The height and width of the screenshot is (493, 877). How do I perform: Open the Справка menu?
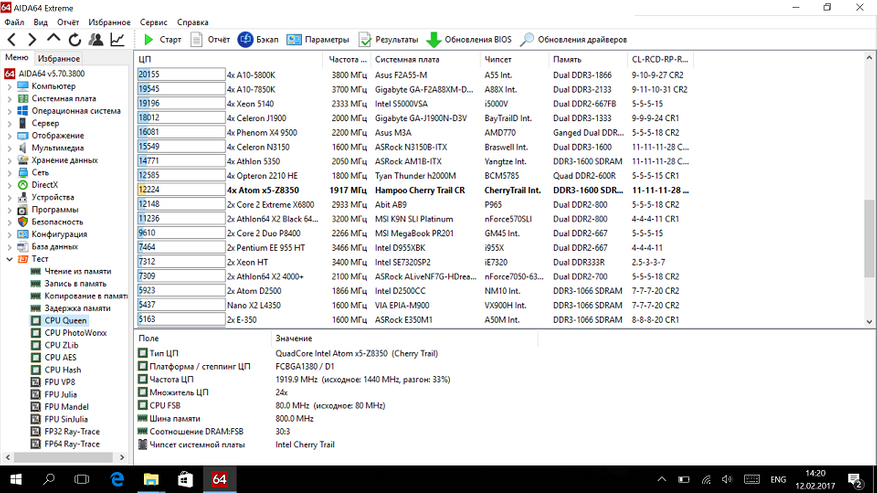[x=192, y=22]
